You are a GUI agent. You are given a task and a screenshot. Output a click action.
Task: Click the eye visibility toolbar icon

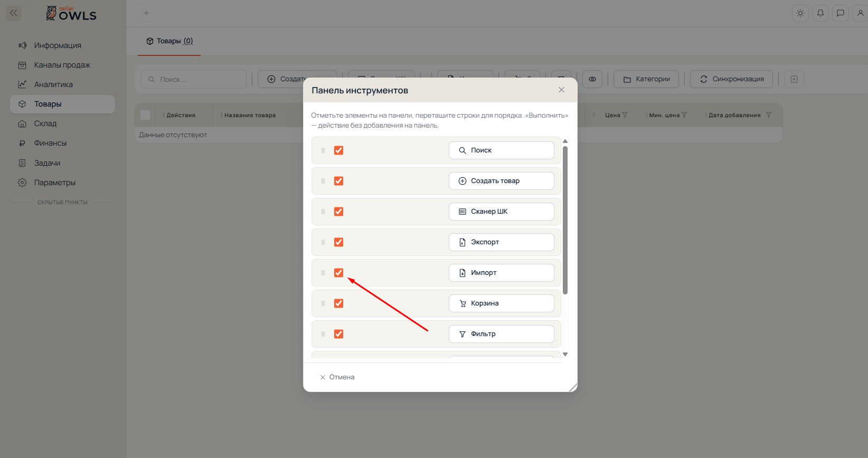click(592, 79)
